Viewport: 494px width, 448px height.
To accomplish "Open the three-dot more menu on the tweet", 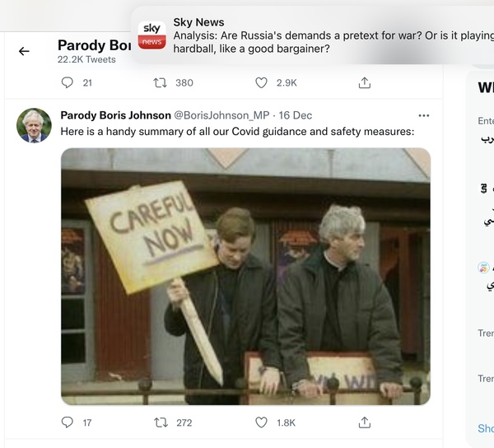I will pos(424,115).
